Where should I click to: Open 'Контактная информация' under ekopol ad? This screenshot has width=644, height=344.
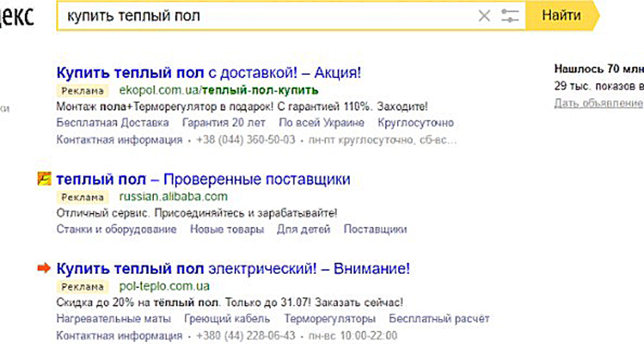click(x=119, y=139)
